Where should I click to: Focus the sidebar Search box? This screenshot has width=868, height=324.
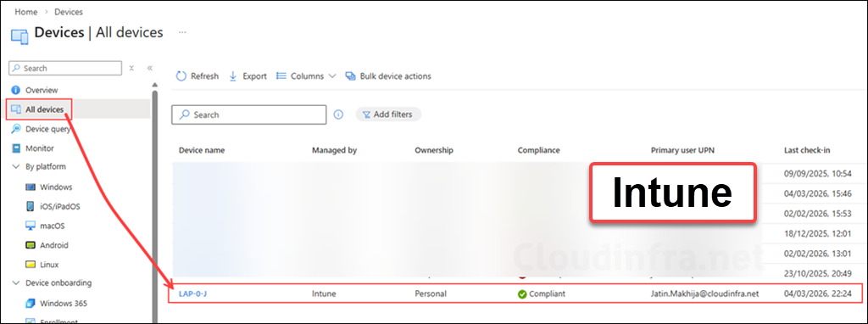65,68
